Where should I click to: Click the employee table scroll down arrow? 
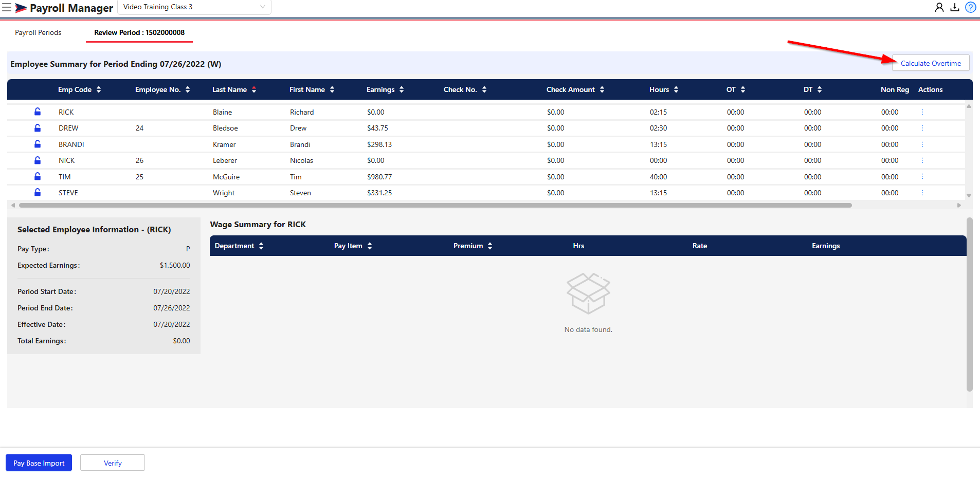[x=969, y=195]
